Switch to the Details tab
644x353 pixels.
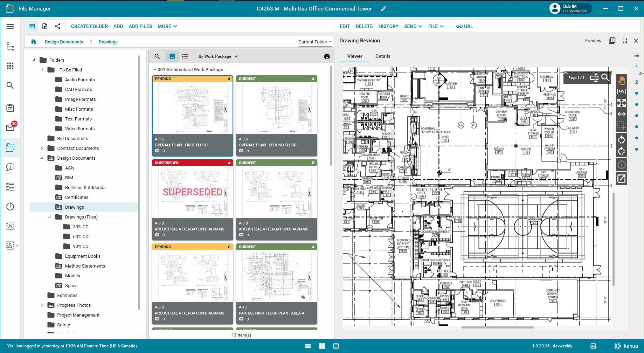pyautogui.click(x=382, y=56)
